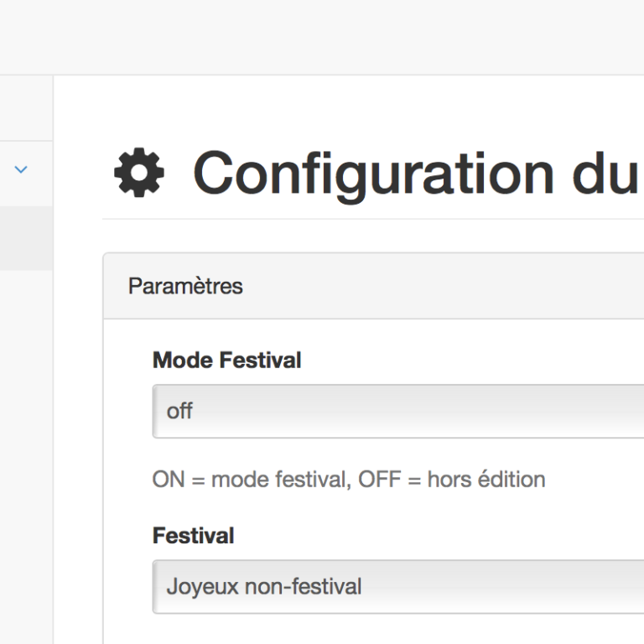Select the highlighted gray sidebar item
The width and height of the screenshot is (644, 644).
(x=26, y=239)
